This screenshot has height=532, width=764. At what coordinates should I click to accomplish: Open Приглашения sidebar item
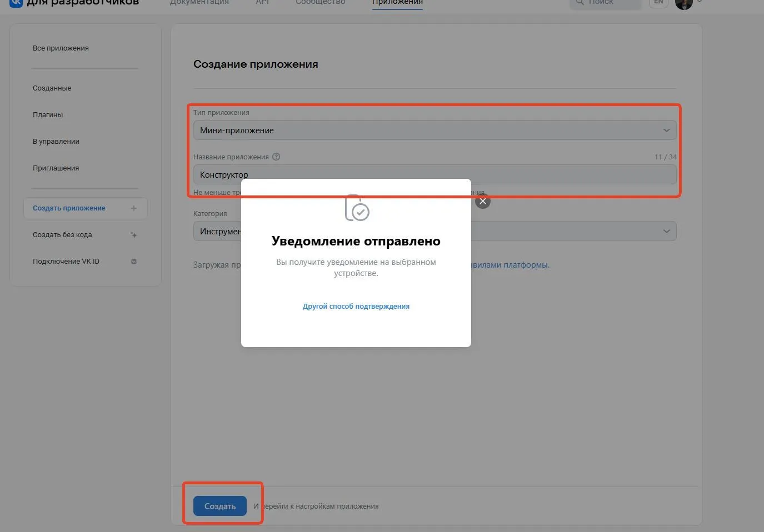tap(56, 168)
